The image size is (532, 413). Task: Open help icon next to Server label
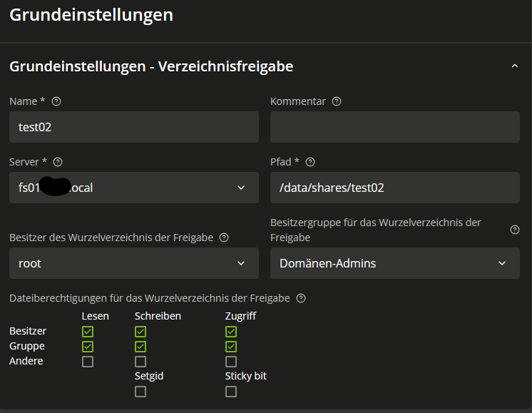click(x=58, y=162)
